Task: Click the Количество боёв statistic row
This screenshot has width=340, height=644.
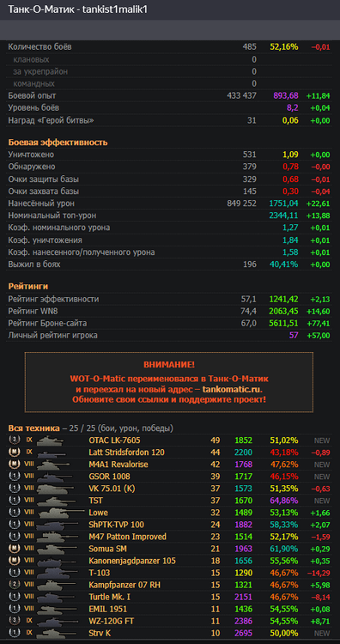Action: 170,47
